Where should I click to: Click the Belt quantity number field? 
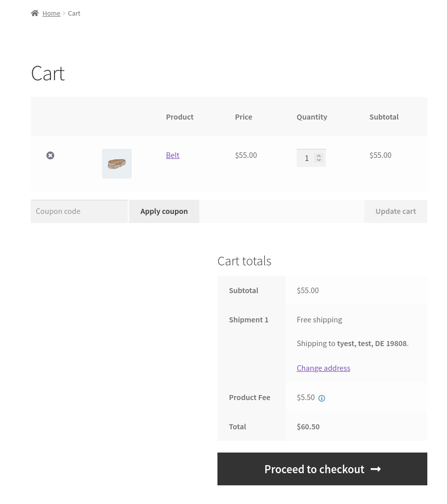point(306,158)
